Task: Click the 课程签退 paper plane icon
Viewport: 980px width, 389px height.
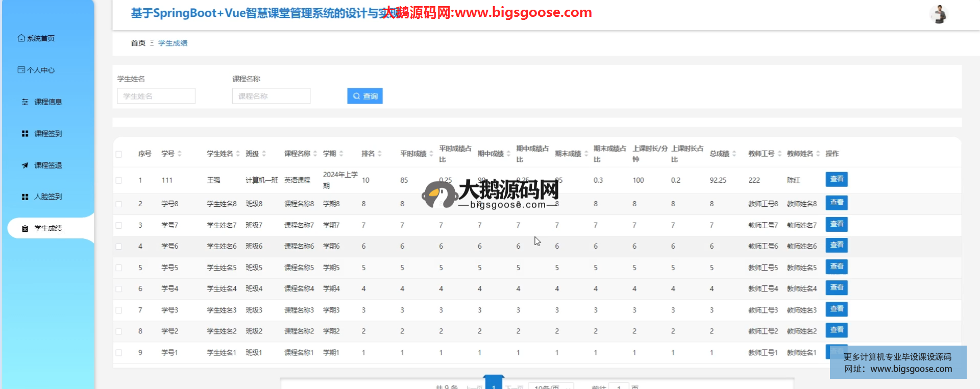Action: click(25, 165)
